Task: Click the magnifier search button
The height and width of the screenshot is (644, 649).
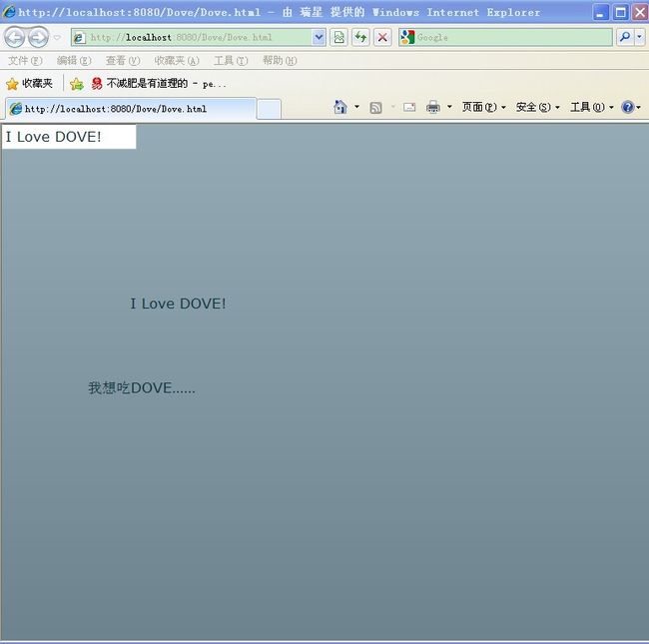Action: tap(625, 37)
